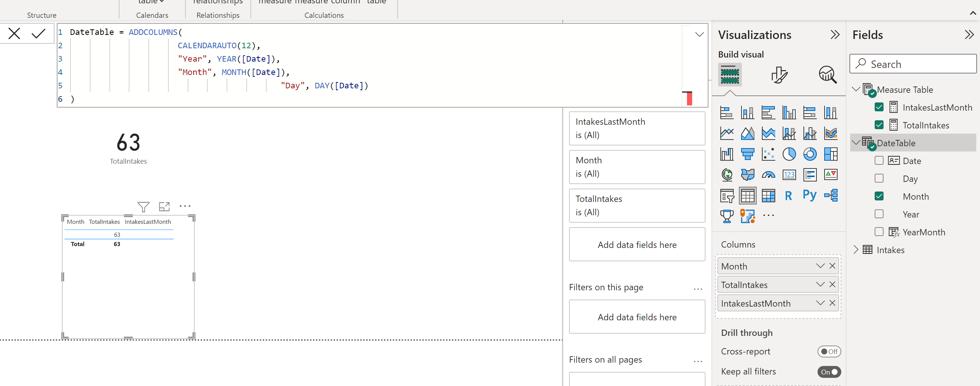Collapse the Measure Table group
980x386 pixels.
pos(856,89)
